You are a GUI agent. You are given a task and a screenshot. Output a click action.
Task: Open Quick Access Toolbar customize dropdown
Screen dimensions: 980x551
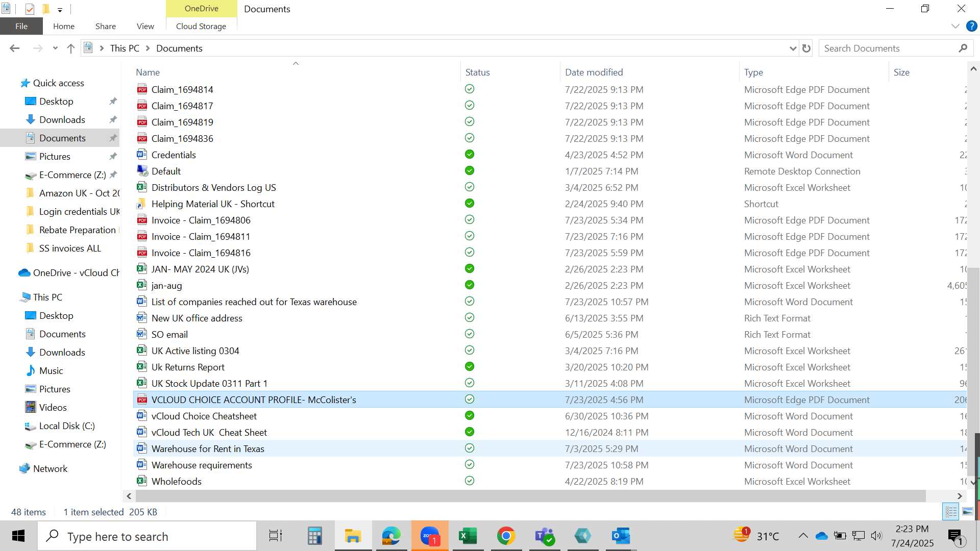click(60, 9)
